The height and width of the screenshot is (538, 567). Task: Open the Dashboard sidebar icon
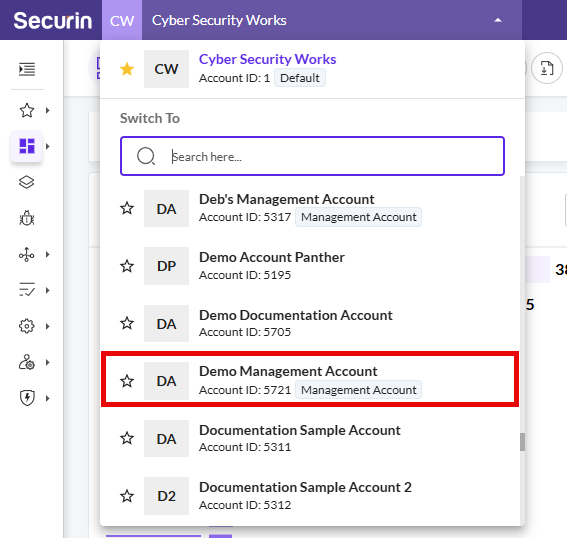coord(27,146)
